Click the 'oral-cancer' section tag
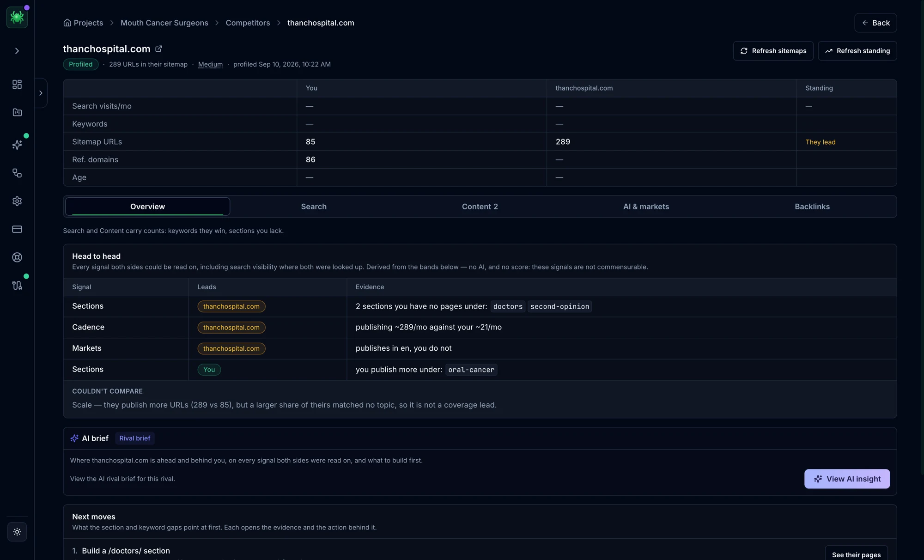924x560 pixels. (x=471, y=370)
